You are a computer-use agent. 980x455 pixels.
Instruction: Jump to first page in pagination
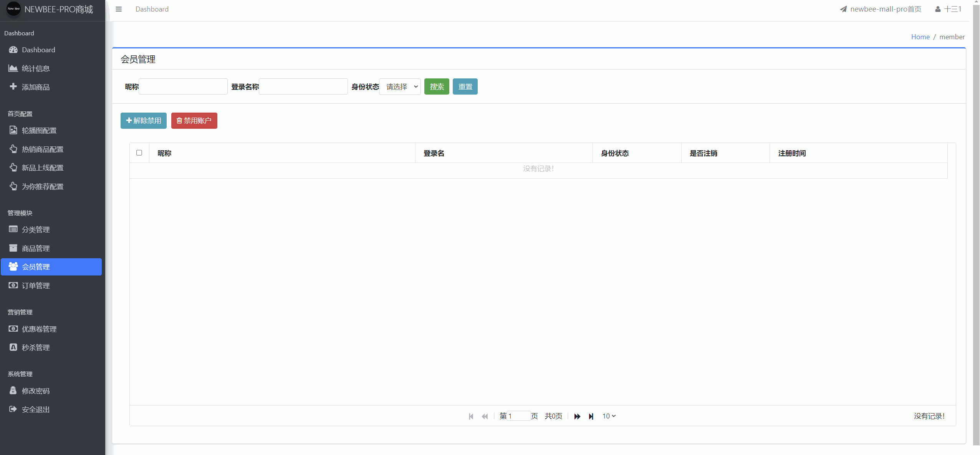click(x=471, y=416)
